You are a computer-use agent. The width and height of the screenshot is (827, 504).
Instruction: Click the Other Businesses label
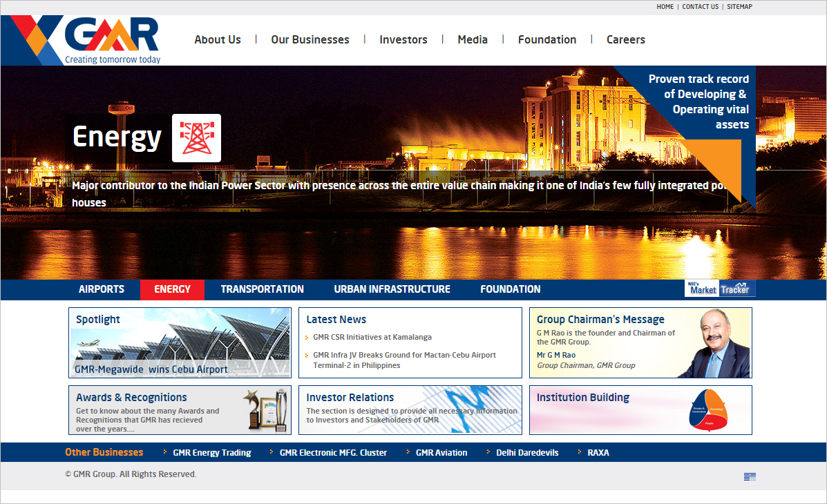point(104,452)
